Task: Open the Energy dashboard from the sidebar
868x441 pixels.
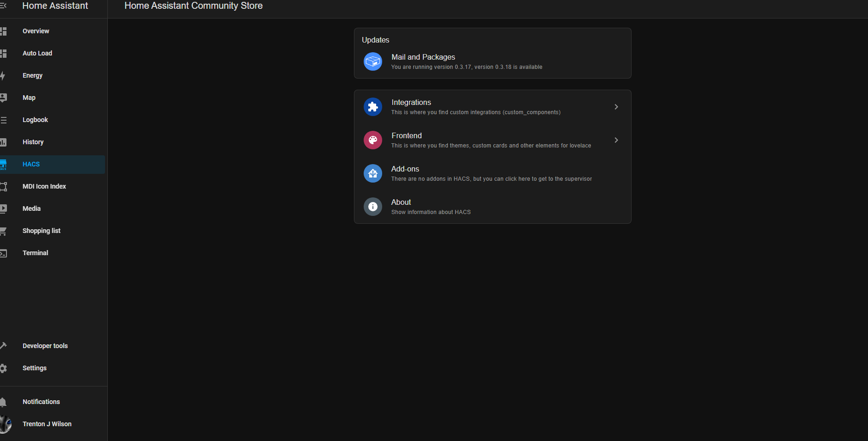Action: coord(32,75)
